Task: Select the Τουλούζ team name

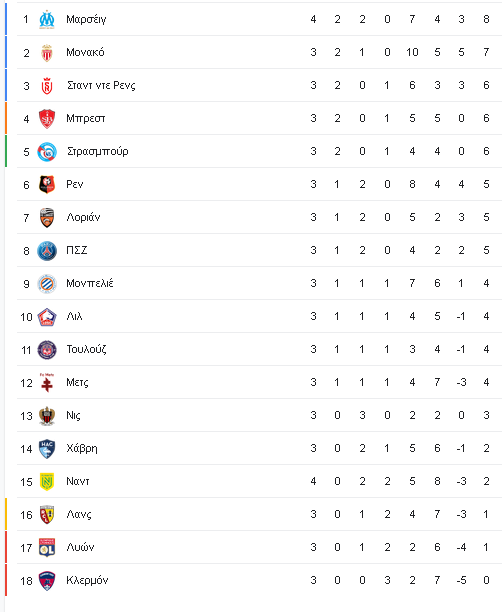Action: 86,349
